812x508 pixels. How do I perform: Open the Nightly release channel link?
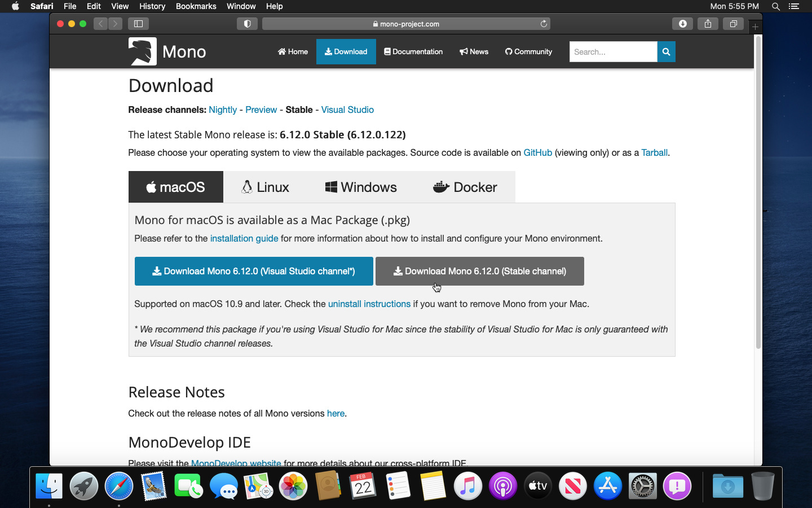point(222,110)
